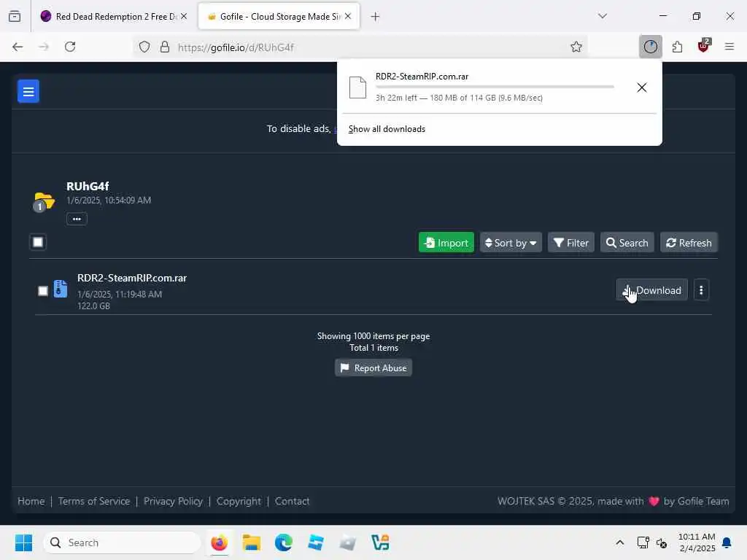Image resolution: width=747 pixels, height=560 pixels.
Task: Open a new browser tab
Action: tap(375, 17)
